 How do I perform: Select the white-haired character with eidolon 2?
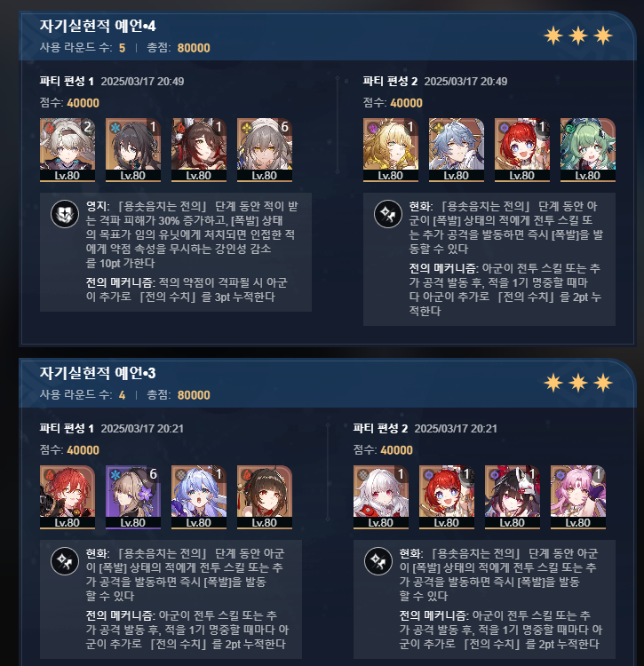[x=68, y=150]
